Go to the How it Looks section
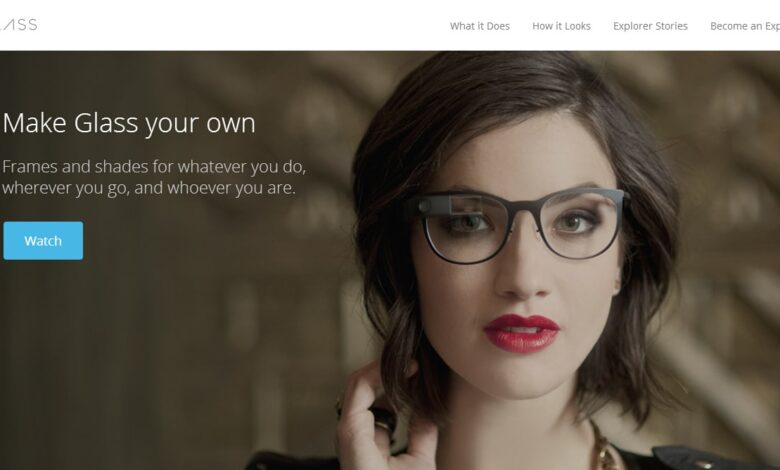Image resolution: width=780 pixels, height=470 pixels. tap(561, 26)
